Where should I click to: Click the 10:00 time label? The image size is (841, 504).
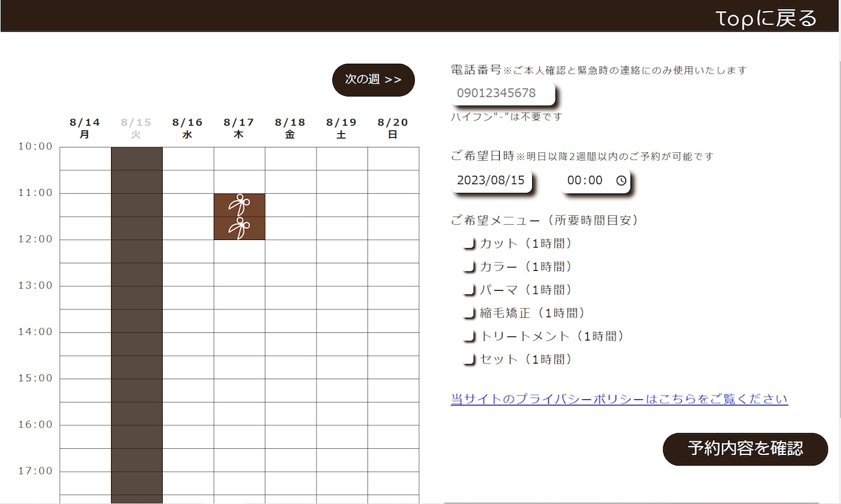point(35,146)
